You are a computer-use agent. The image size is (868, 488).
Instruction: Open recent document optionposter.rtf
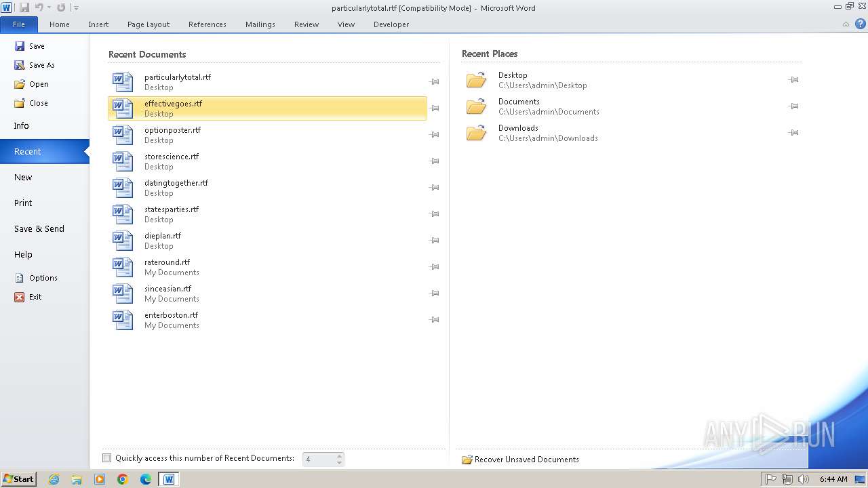pyautogui.click(x=267, y=135)
